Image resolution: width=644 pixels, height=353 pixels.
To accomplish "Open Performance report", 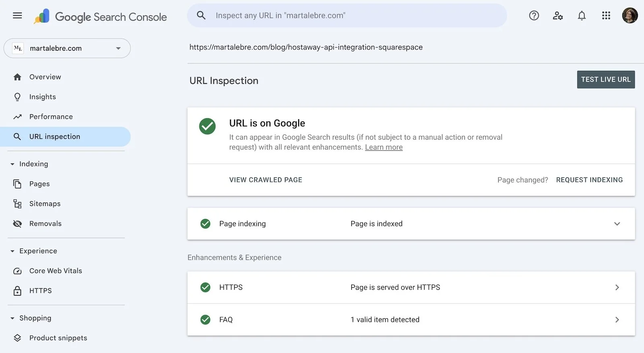I will click(51, 117).
